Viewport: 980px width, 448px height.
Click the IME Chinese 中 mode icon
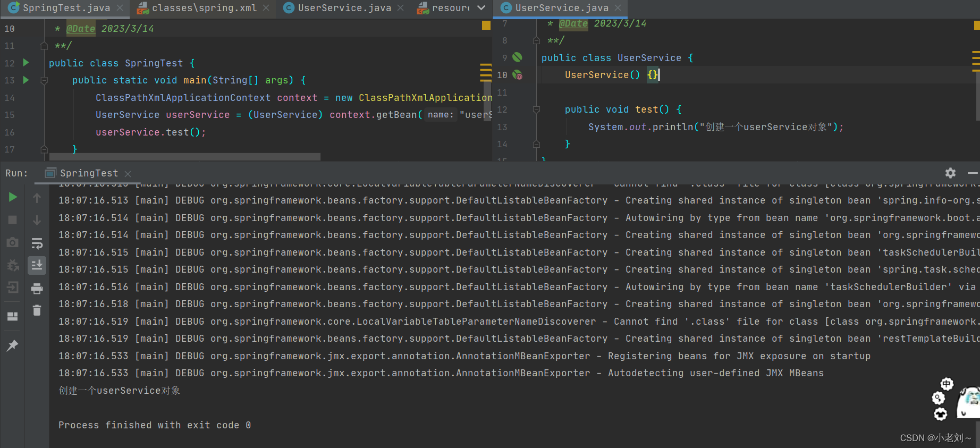pyautogui.click(x=947, y=384)
